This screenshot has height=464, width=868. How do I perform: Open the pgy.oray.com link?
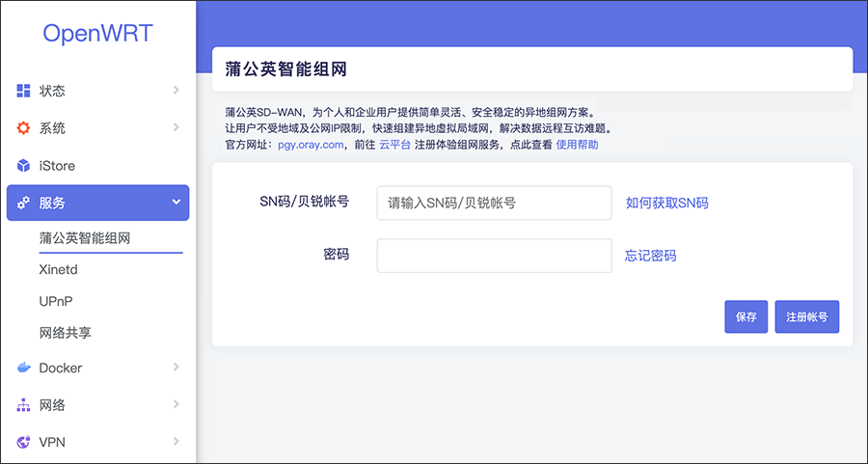pos(311,145)
